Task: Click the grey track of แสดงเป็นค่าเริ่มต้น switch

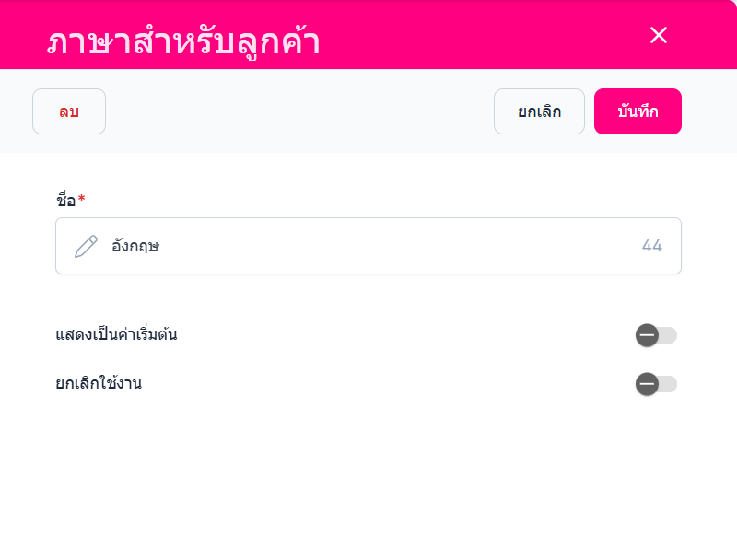Action: pyautogui.click(x=669, y=335)
